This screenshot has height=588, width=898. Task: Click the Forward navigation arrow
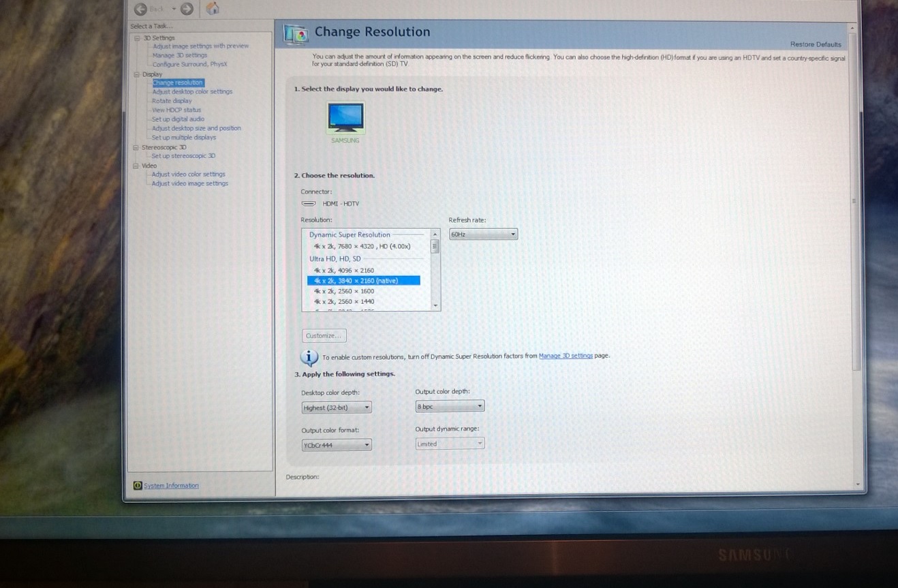pos(187,9)
